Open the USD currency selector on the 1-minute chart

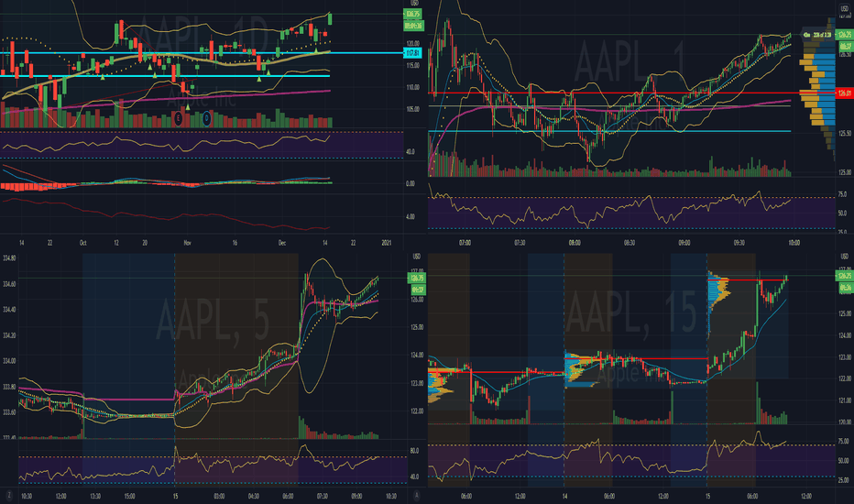(x=845, y=9)
